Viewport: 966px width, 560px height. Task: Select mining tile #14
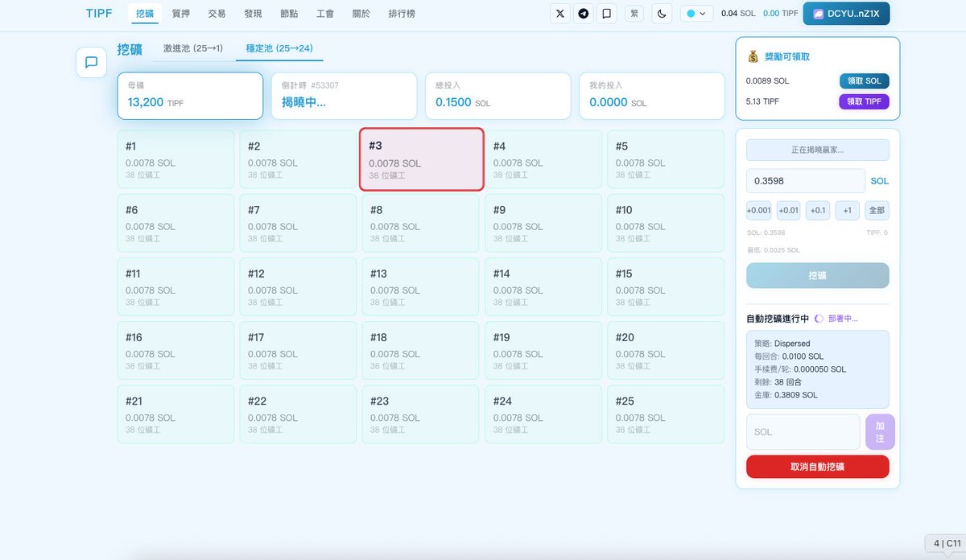pyautogui.click(x=543, y=286)
